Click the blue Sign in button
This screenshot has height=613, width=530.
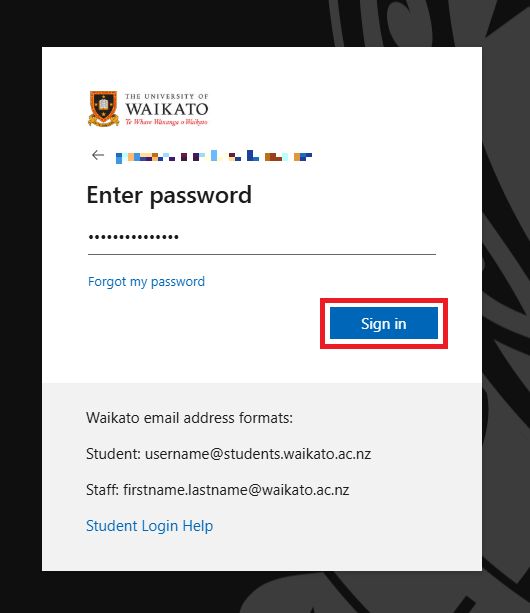[x=384, y=323]
